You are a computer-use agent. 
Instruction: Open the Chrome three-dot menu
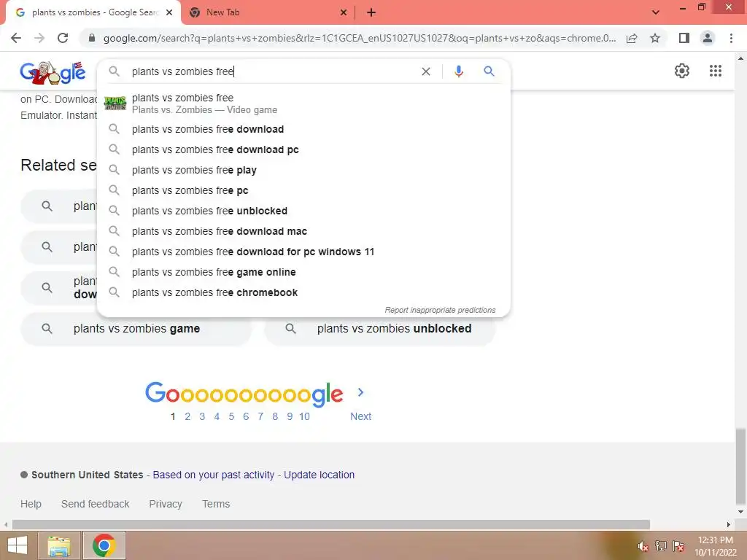pyautogui.click(x=731, y=38)
